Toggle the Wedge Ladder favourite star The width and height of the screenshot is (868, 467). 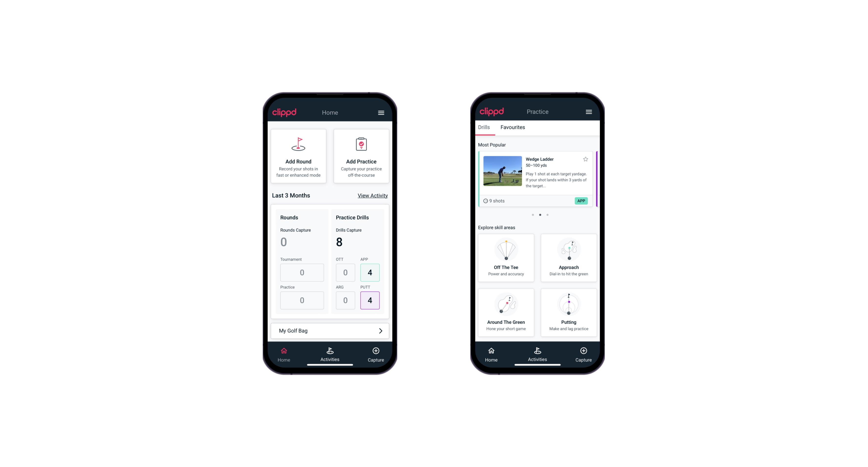tap(585, 159)
